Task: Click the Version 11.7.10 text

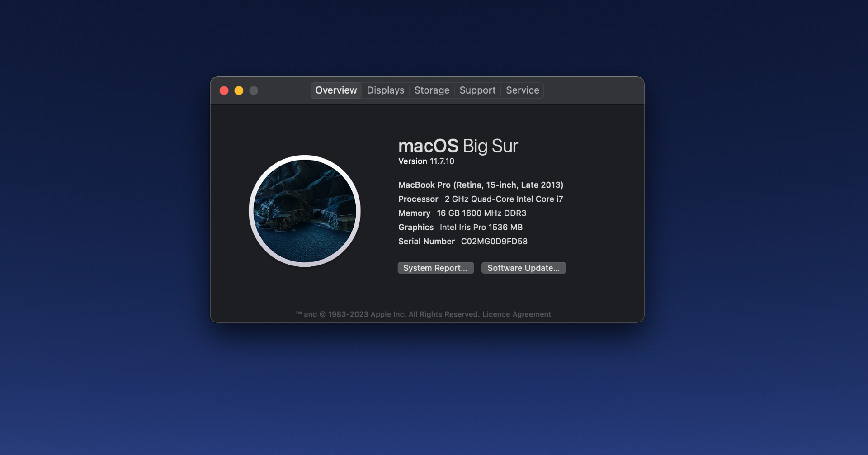Action: (426, 161)
